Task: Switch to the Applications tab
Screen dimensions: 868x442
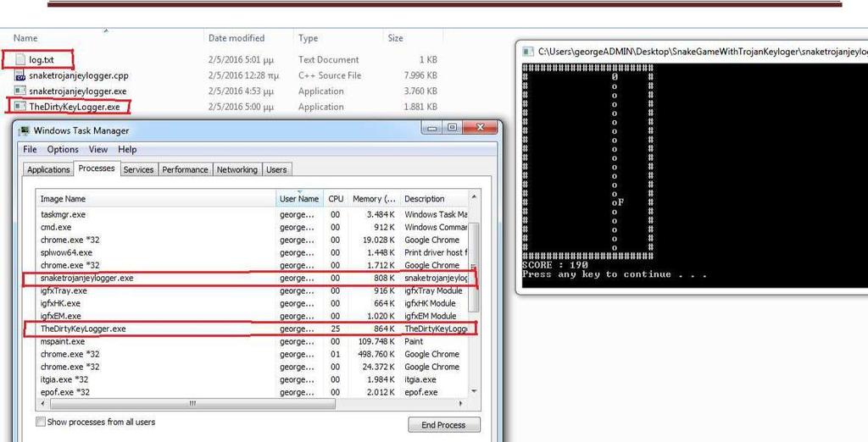Action: [x=48, y=170]
